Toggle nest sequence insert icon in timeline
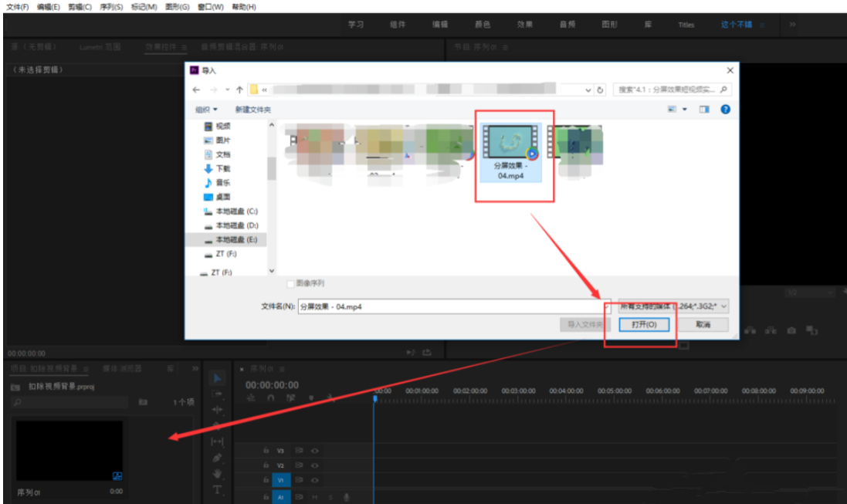This screenshot has height=504, width=847. pyautogui.click(x=251, y=398)
